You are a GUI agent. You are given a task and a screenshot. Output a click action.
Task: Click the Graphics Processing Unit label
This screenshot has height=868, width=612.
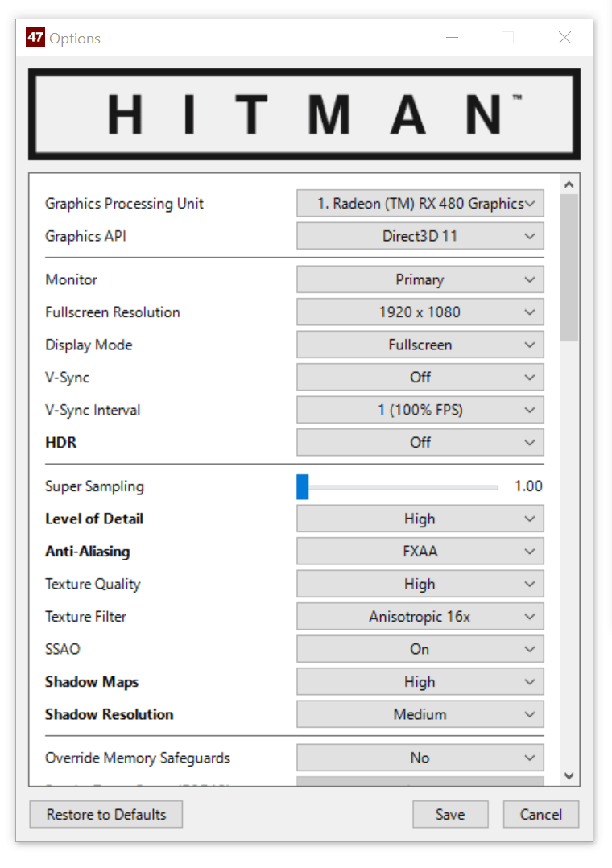click(x=125, y=204)
